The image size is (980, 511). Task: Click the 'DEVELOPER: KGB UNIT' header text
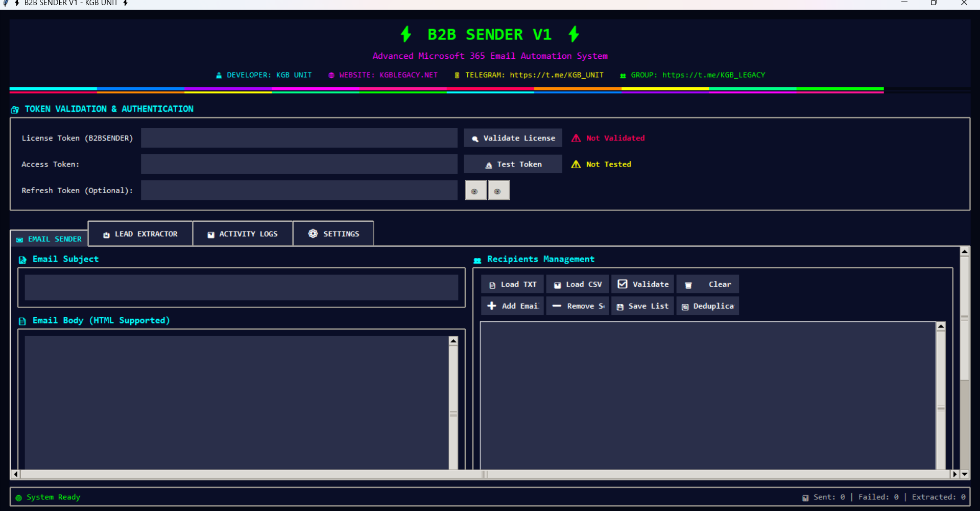269,75
